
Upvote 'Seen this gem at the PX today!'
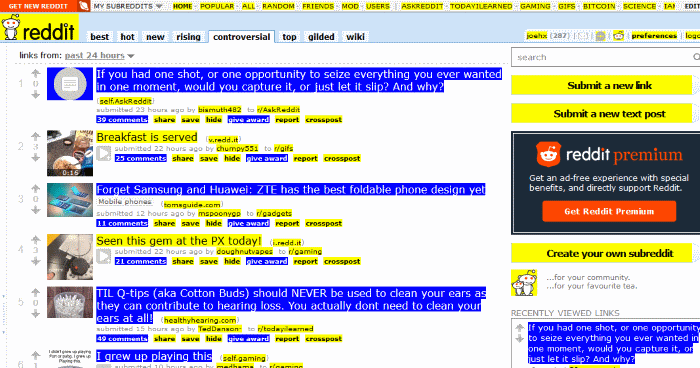tap(36, 240)
